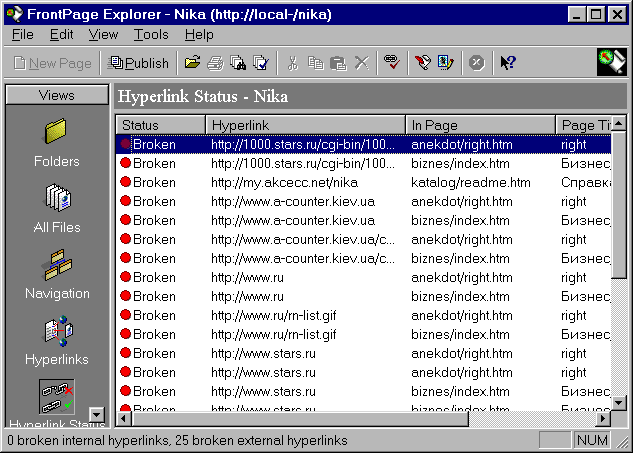Open the Tools menu
Viewport: 633px width, 453px height.
151,35
